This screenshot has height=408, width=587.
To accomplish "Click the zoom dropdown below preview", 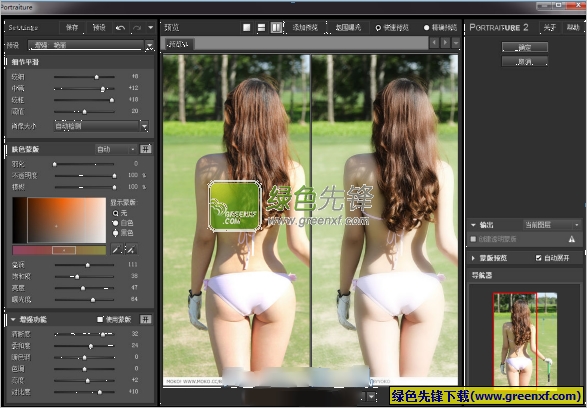I will (371, 396).
